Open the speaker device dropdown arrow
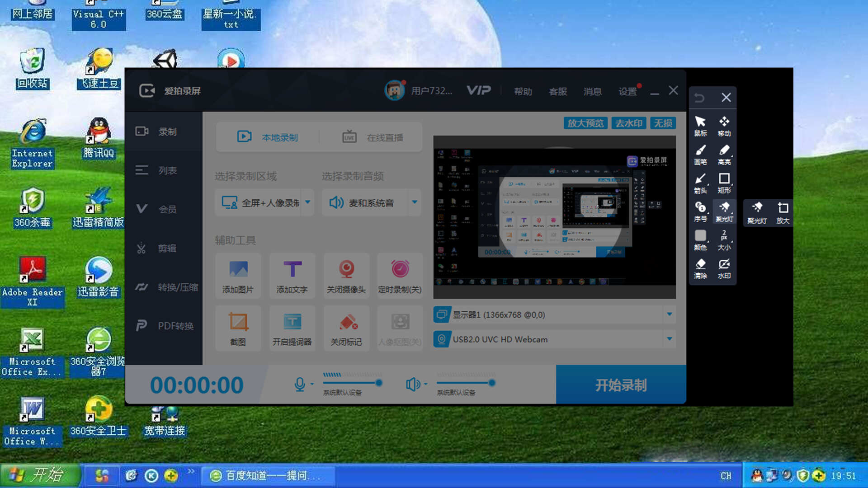 [x=426, y=385]
